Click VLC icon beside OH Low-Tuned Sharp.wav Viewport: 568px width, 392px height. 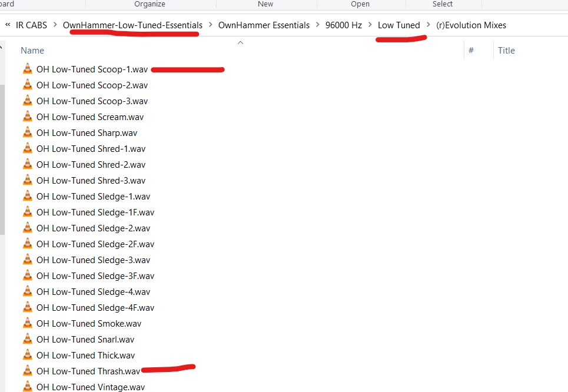click(x=28, y=132)
